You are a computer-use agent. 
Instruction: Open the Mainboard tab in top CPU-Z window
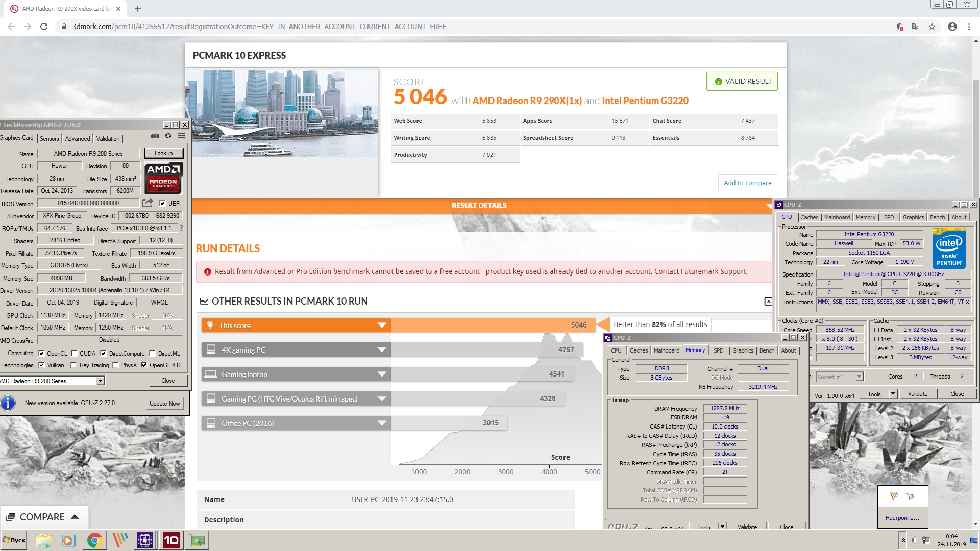(x=837, y=217)
